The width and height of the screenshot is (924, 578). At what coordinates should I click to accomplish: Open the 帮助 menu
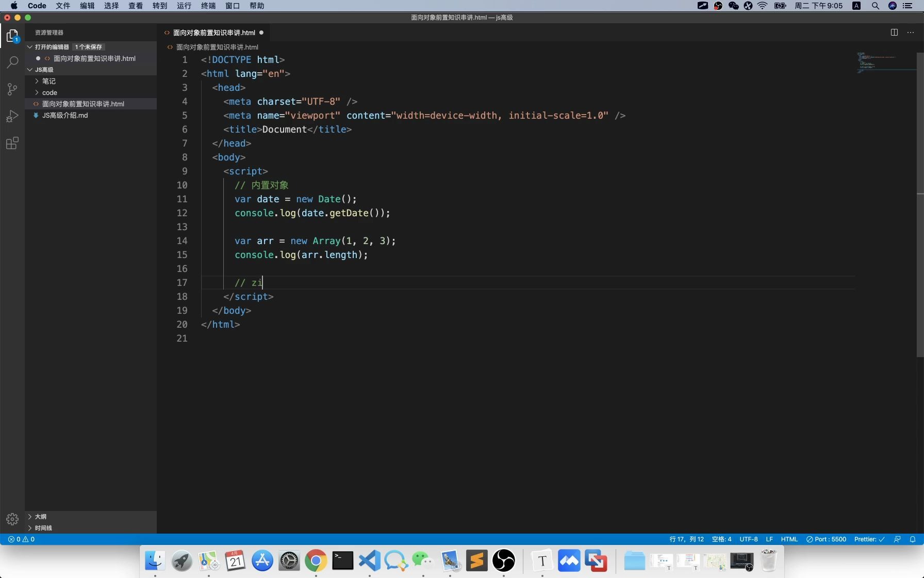pos(257,6)
